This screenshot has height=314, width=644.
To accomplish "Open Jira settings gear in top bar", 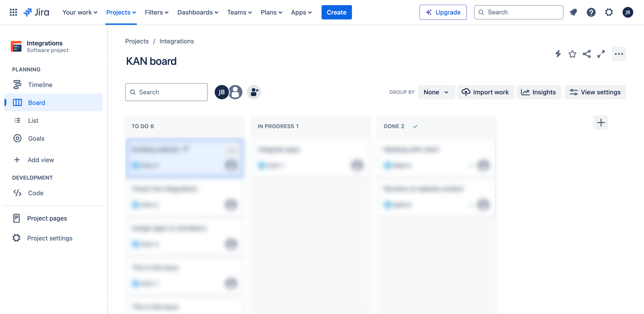I will pos(609,12).
